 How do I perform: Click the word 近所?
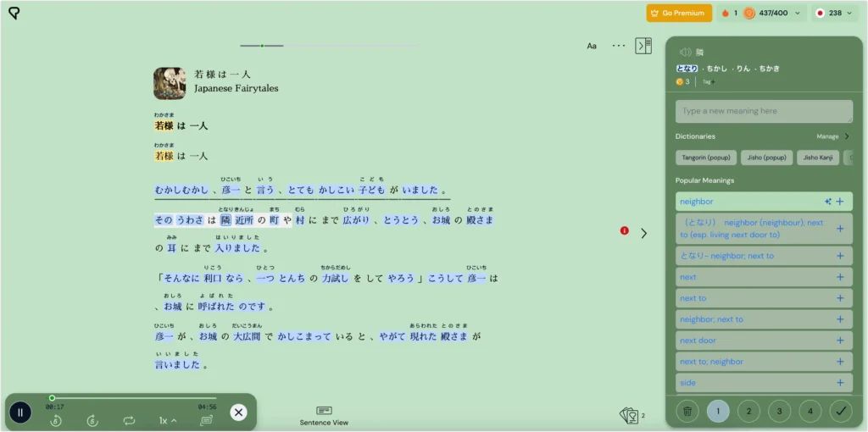tap(244, 220)
